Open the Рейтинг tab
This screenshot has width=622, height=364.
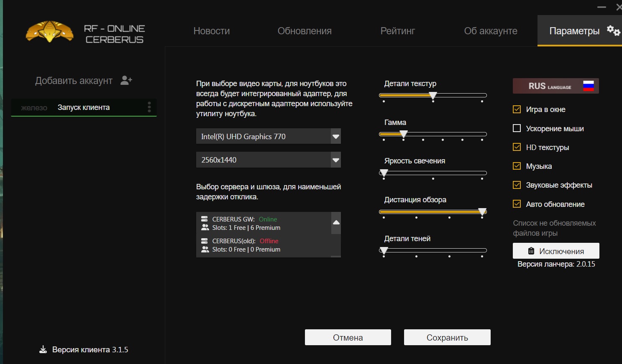397,31
